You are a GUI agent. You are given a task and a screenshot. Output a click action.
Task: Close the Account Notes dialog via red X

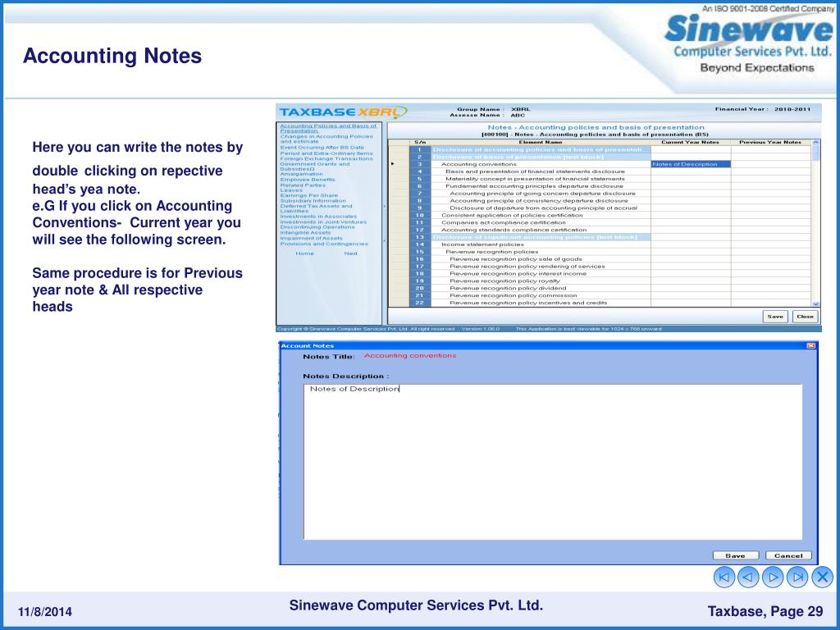tap(810, 345)
